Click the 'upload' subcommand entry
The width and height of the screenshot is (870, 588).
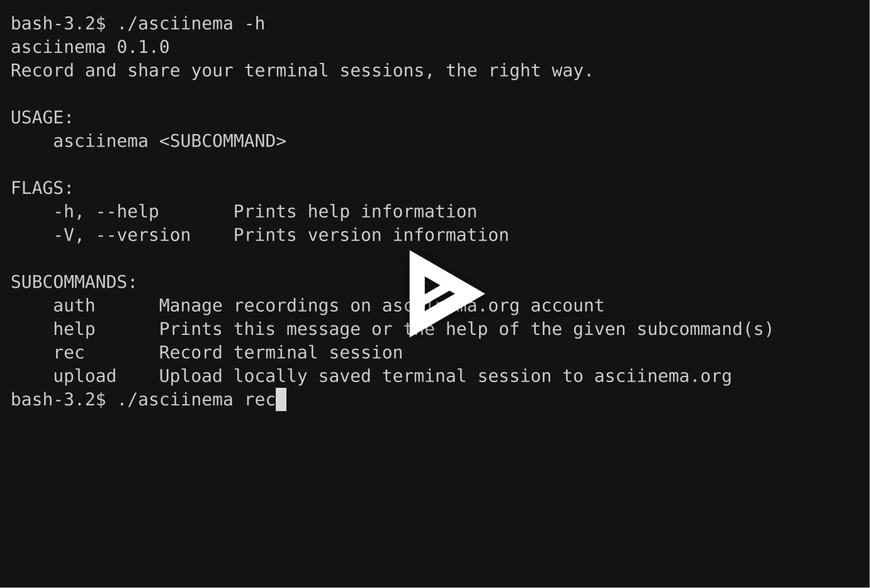click(85, 376)
